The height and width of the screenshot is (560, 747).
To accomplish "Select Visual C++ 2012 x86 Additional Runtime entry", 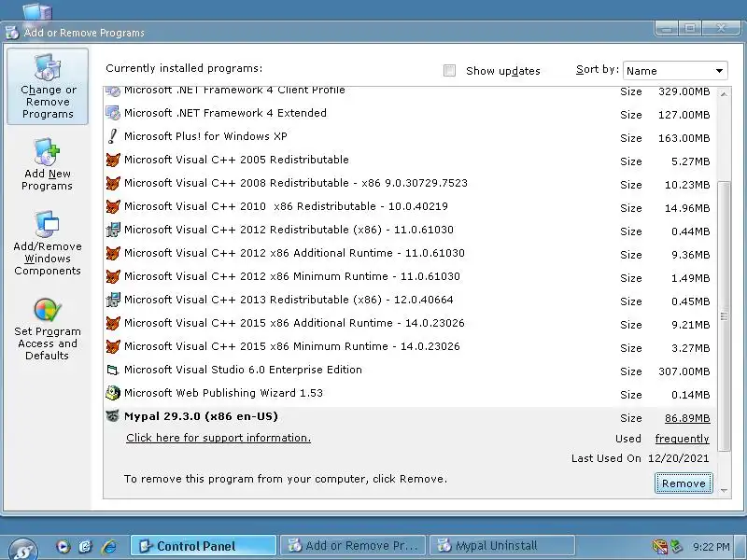I will pos(410,253).
